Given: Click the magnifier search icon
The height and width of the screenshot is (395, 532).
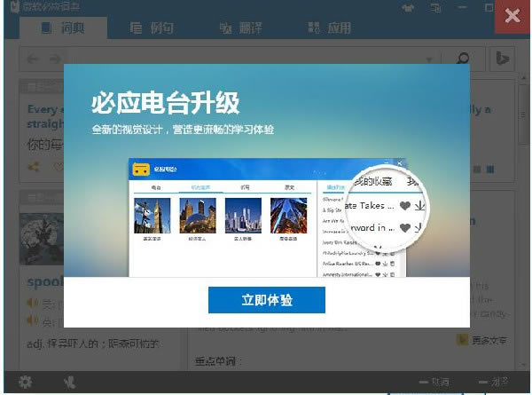Looking at the screenshot, I should point(463,59).
